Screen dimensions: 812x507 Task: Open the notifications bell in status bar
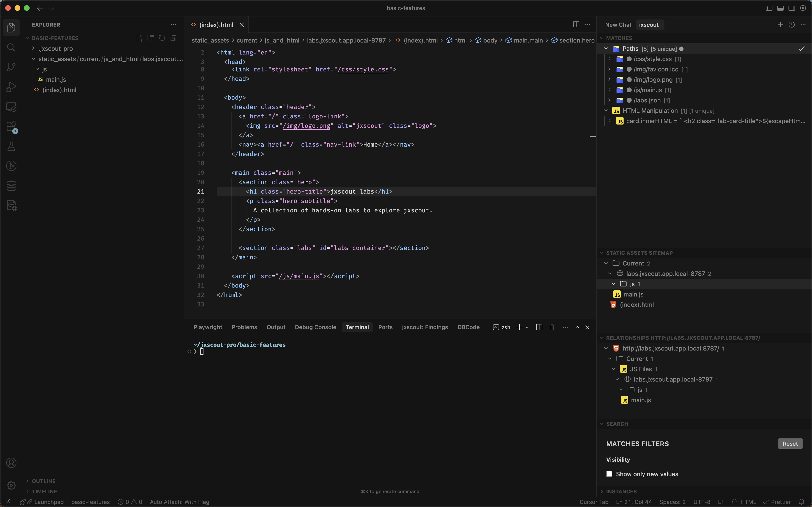tap(802, 502)
